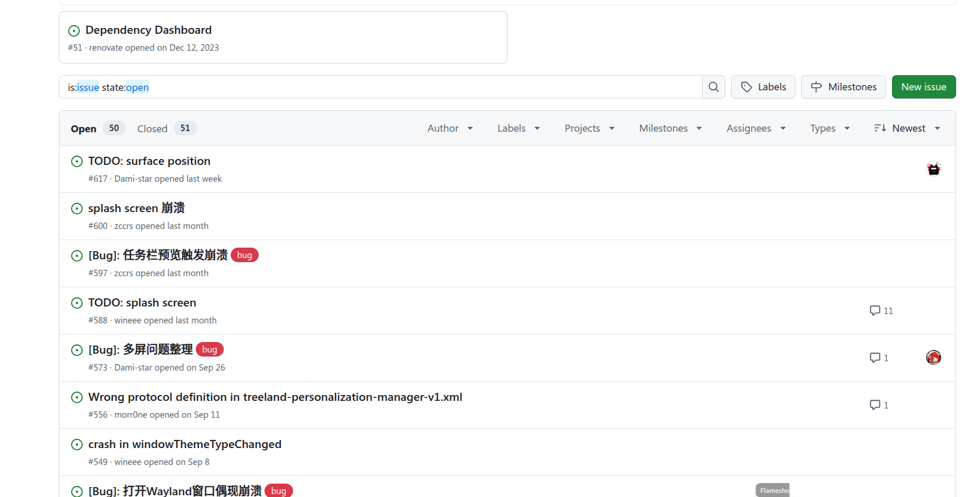The width and height of the screenshot is (980, 497).
Task: Open comments on TODO: splash screen issue
Action: click(882, 311)
